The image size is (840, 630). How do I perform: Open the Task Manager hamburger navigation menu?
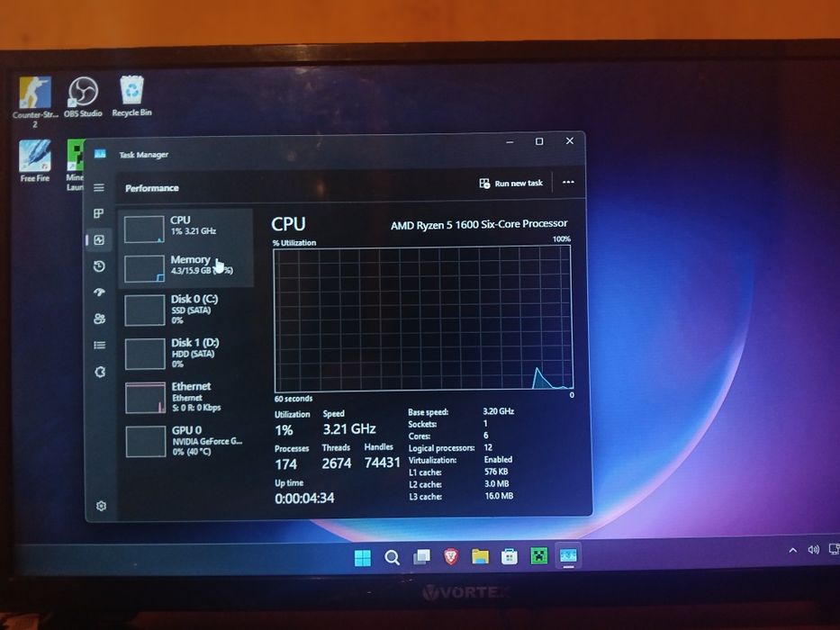point(99,187)
